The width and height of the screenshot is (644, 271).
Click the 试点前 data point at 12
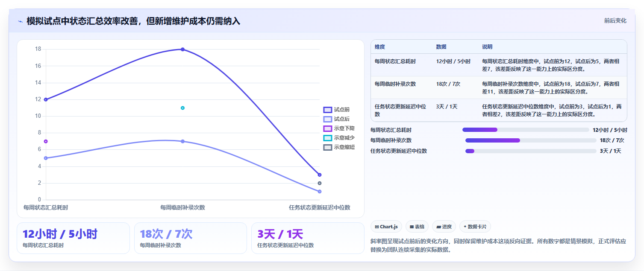click(46, 99)
